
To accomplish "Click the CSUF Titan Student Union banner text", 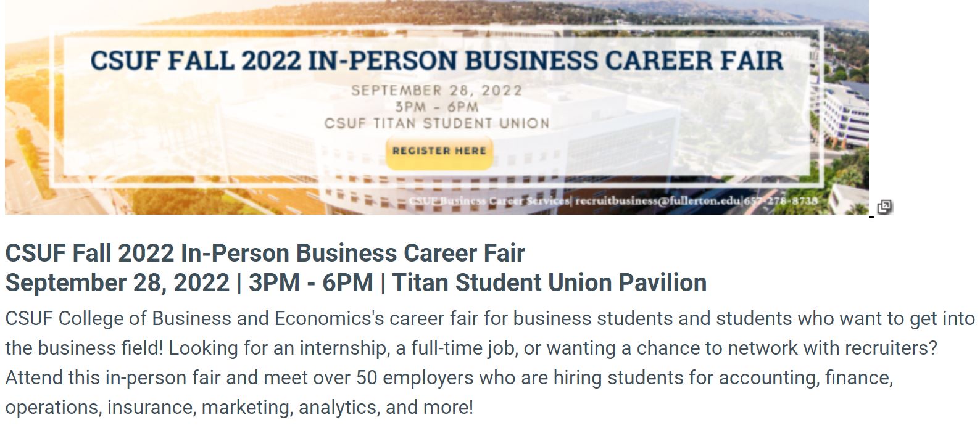I will 436,123.
